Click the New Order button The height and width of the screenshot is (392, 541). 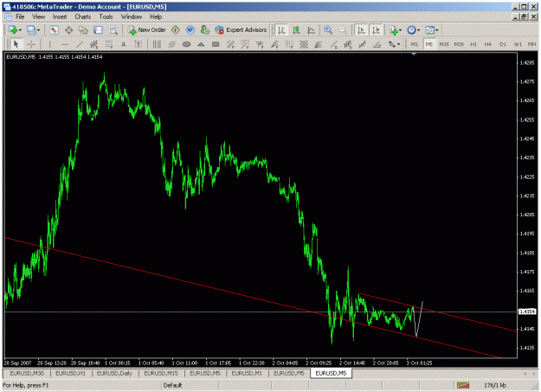pyautogui.click(x=146, y=30)
